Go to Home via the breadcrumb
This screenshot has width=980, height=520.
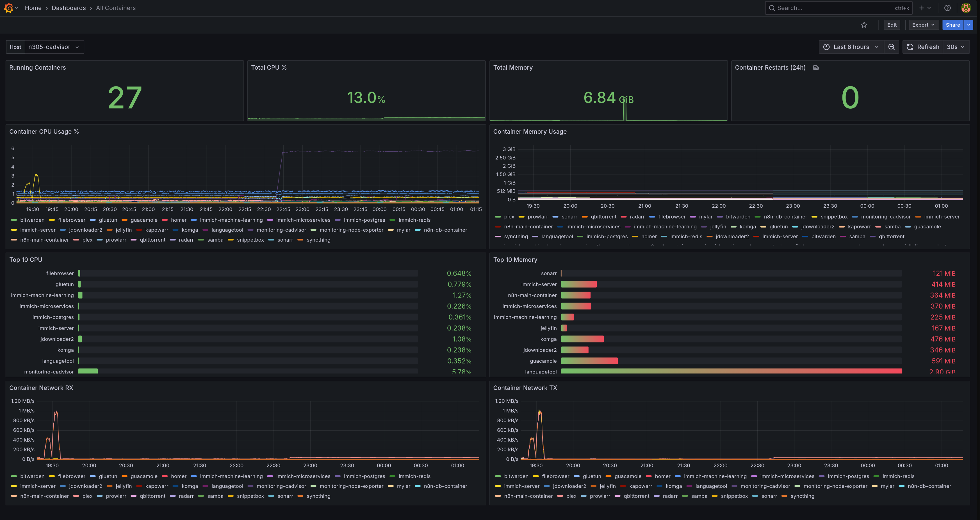coord(33,8)
